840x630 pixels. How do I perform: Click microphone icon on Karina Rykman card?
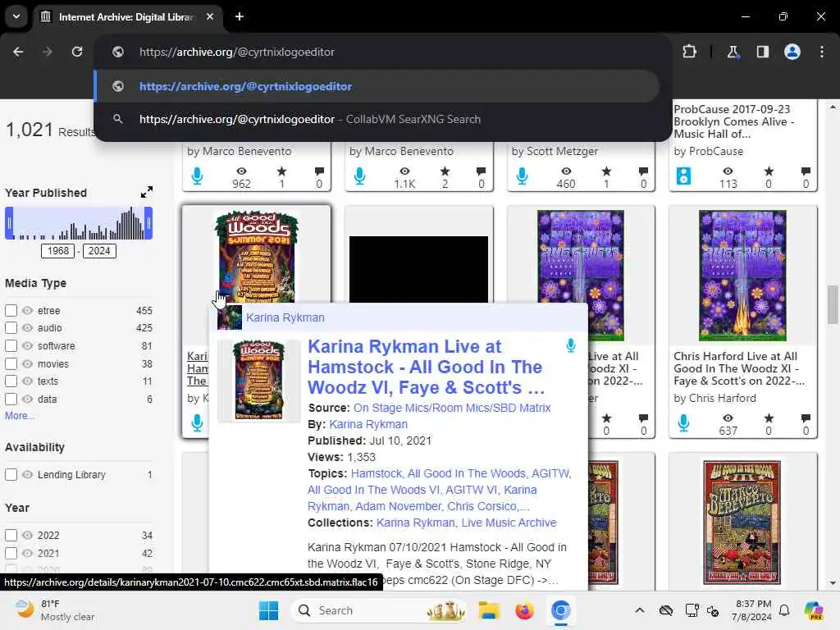(x=197, y=422)
